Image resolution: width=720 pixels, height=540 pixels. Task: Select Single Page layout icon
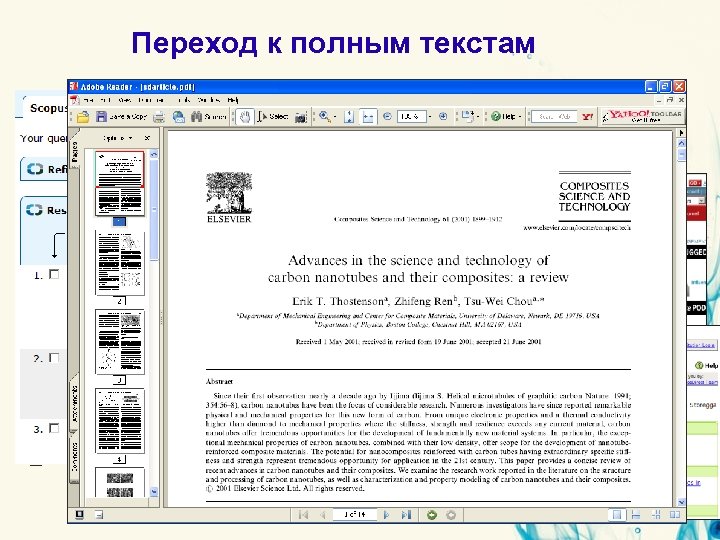click(617, 515)
